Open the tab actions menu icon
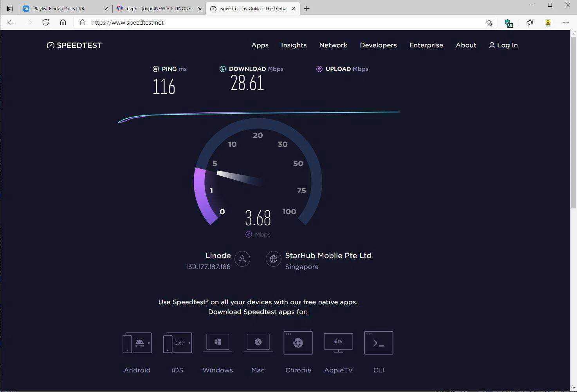The image size is (577, 392). click(x=10, y=9)
